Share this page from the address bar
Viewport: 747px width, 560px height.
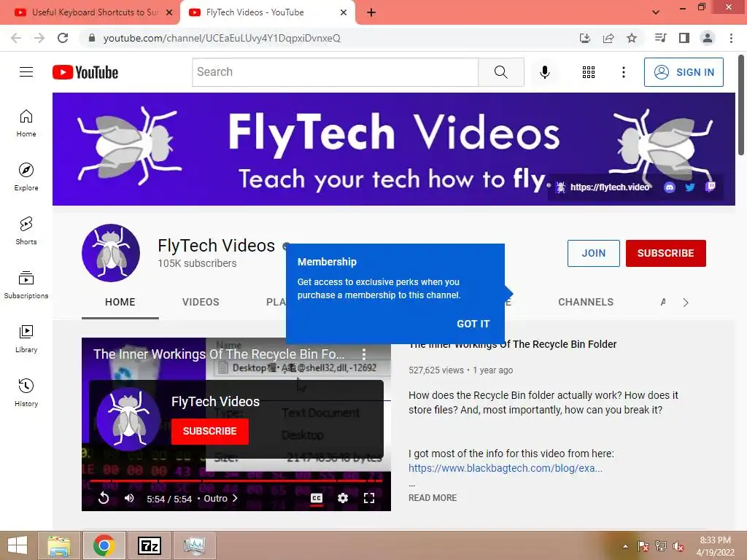[608, 38]
